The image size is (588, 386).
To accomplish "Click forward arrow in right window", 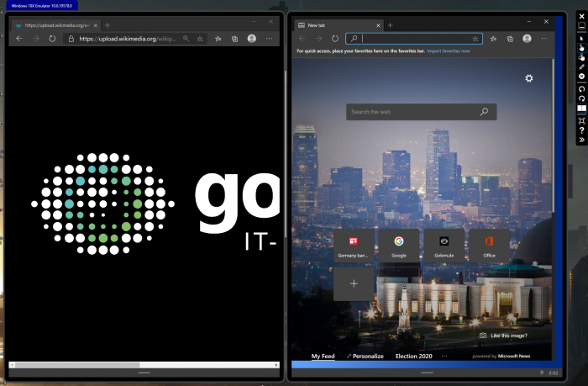I will (x=318, y=39).
